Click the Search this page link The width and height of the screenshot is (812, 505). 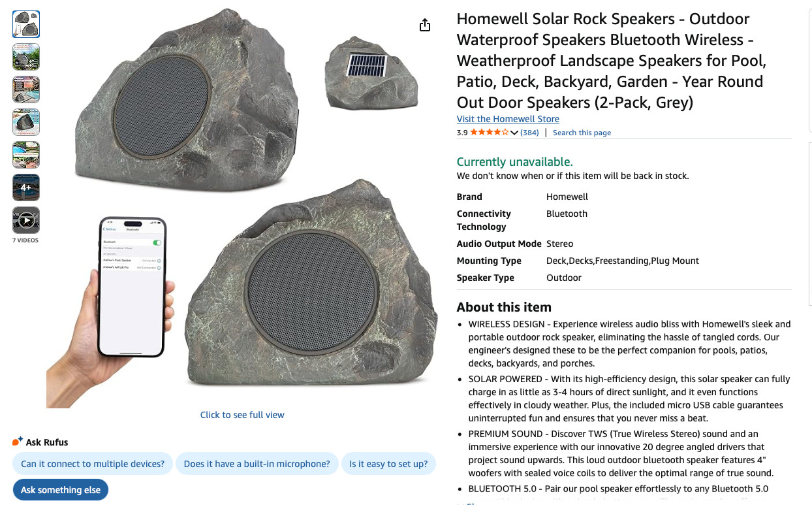tap(582, 133)
